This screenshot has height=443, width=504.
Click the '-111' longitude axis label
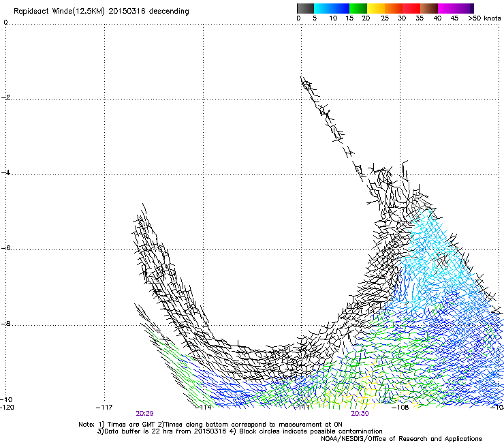302,408
